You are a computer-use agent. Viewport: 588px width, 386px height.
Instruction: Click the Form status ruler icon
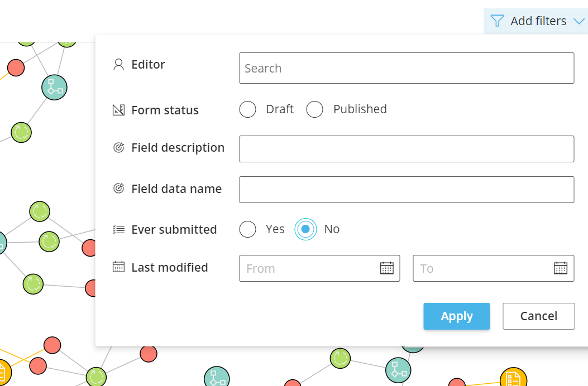point(118,110)
